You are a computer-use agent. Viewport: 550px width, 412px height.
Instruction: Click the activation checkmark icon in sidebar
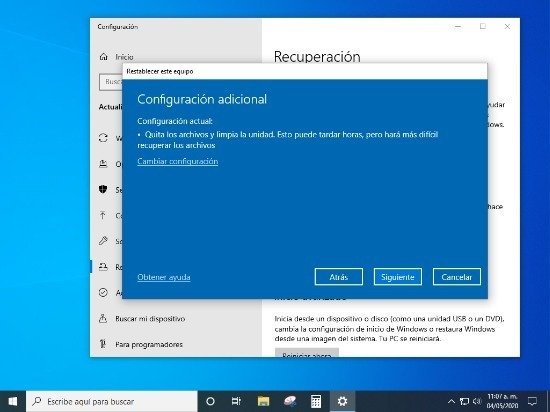103,292
